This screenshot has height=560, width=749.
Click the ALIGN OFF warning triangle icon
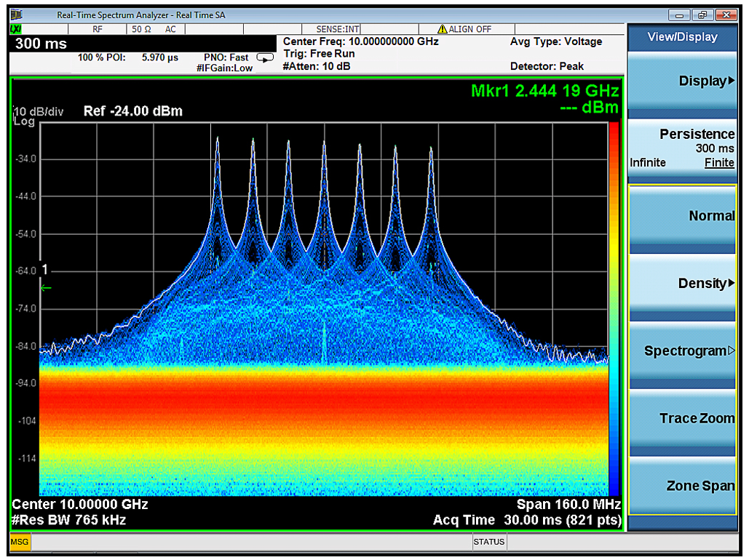[443, 29]
